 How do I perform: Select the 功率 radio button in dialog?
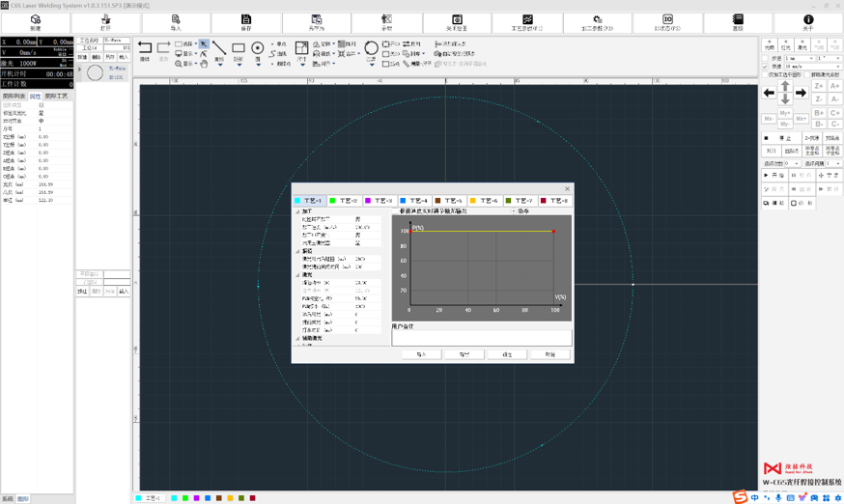(x=514, y=210)
